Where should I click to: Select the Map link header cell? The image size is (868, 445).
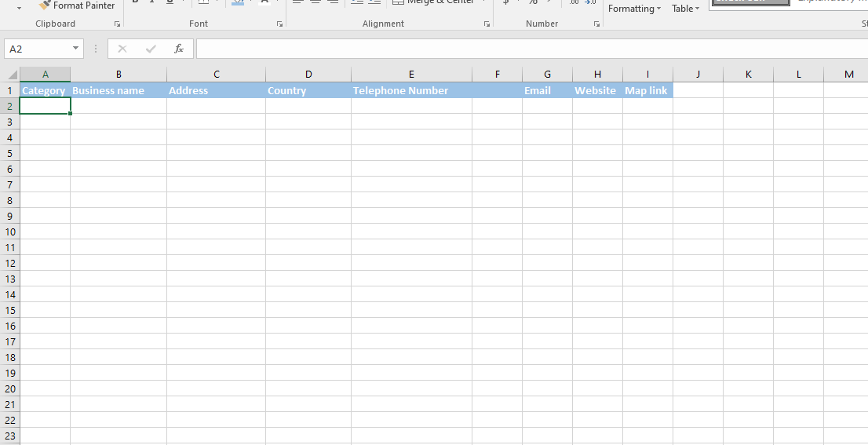[x=647, y=90]
